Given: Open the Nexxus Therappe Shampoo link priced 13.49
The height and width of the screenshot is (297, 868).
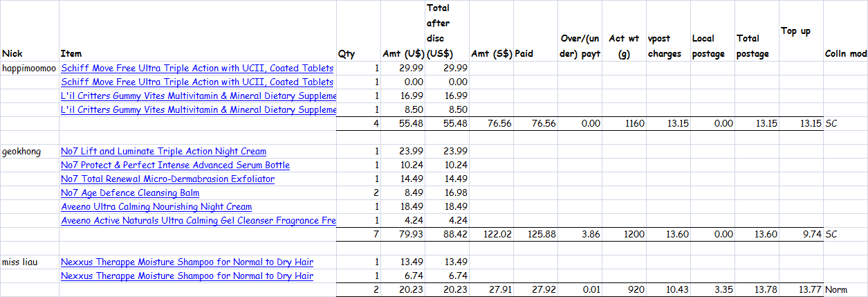Looking at the screenshot, I should pos(187,262).
